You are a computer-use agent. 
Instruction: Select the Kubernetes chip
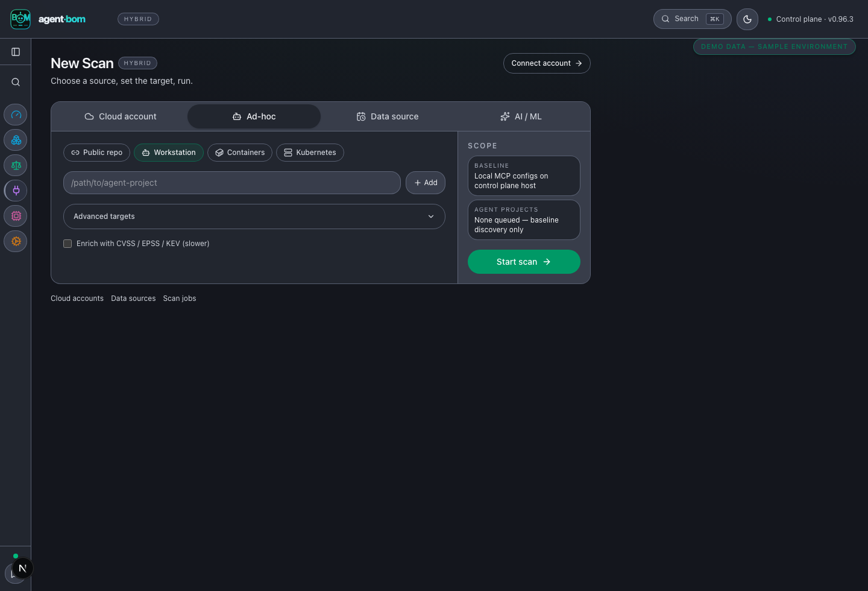coord(310,153)
